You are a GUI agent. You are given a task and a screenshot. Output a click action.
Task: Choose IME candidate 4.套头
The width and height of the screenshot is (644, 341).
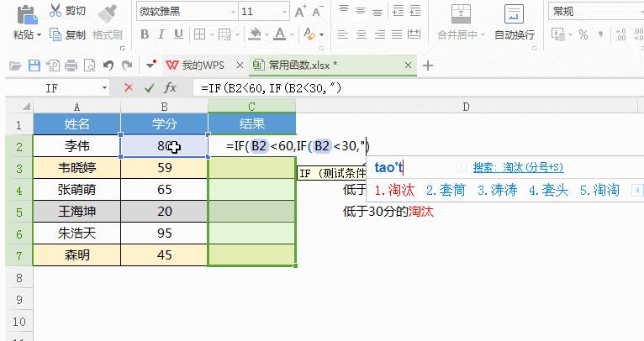click(x=548, y=191)
